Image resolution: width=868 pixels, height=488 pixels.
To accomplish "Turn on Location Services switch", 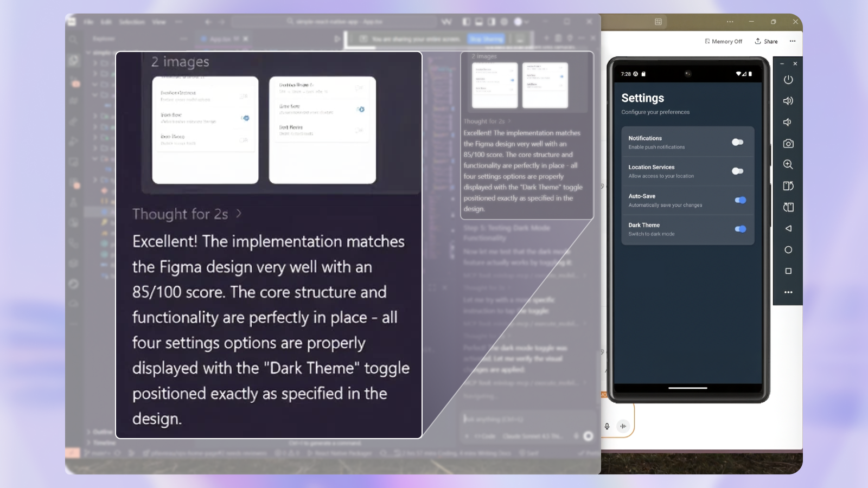I will (737, 171).
